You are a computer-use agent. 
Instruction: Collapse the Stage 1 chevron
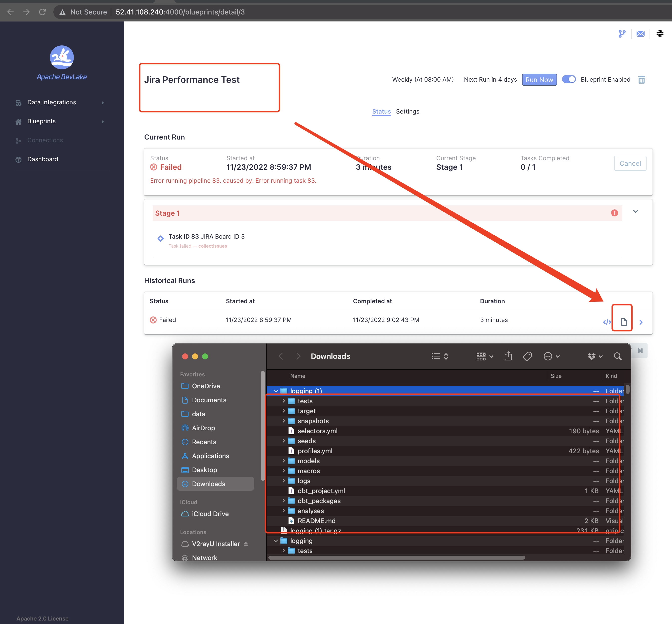[635, 211]
